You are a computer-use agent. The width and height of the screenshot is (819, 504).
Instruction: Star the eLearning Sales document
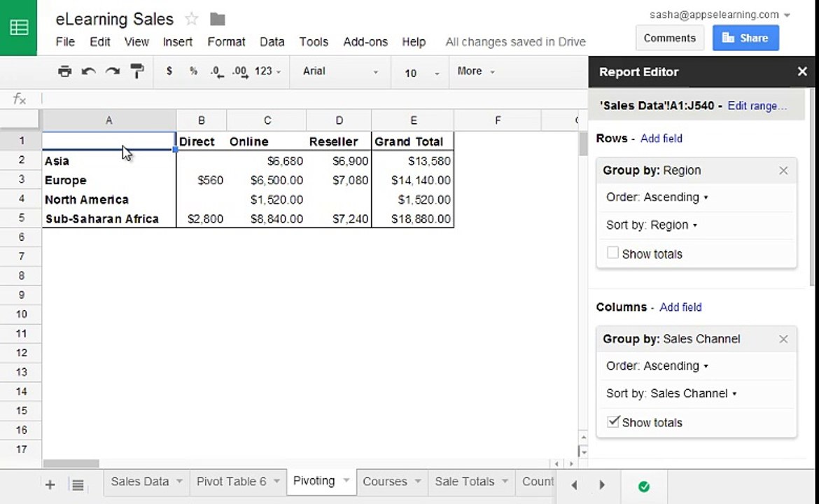click(192, 20)
